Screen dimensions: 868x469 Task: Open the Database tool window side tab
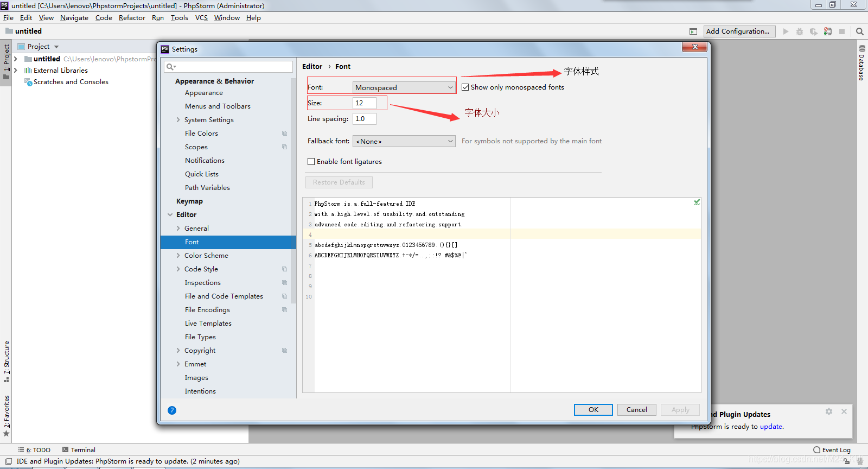pyautogui.click(x=861, y=63)
